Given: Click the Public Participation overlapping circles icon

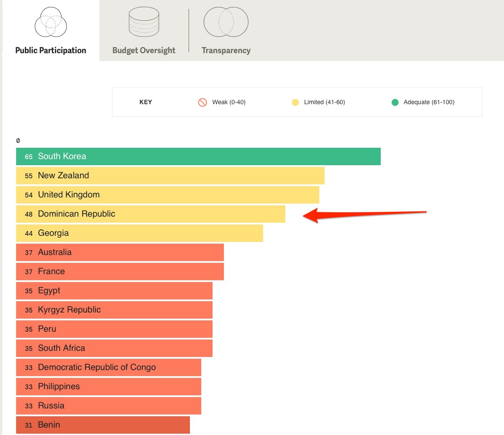Looking at the screenshot, I should point(51,22).
